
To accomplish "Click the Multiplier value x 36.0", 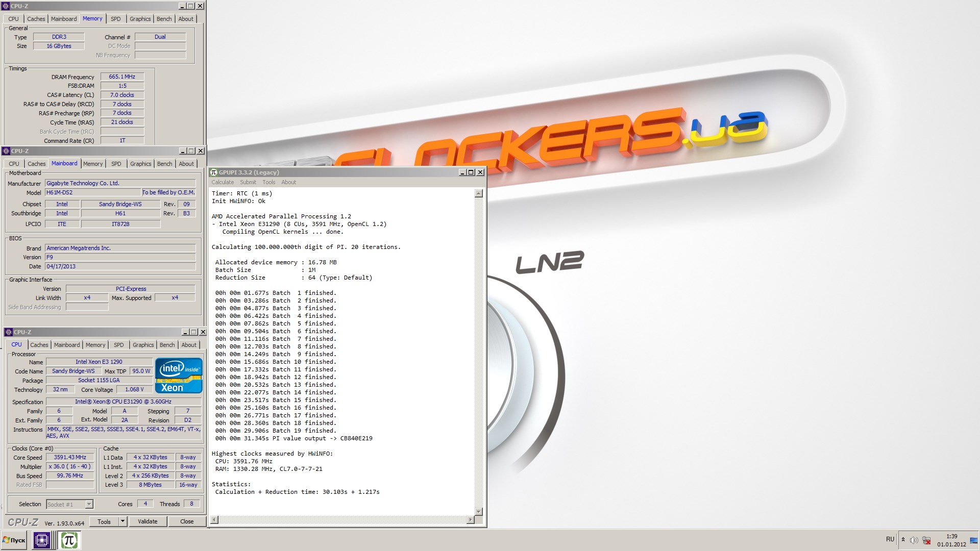I will 70,466.
